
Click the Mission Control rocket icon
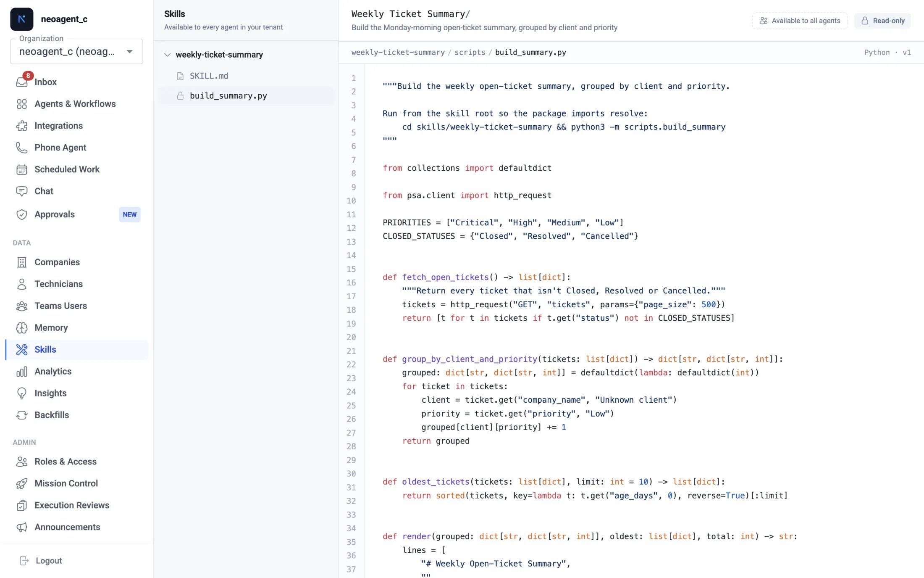click(x=22, y=484)
